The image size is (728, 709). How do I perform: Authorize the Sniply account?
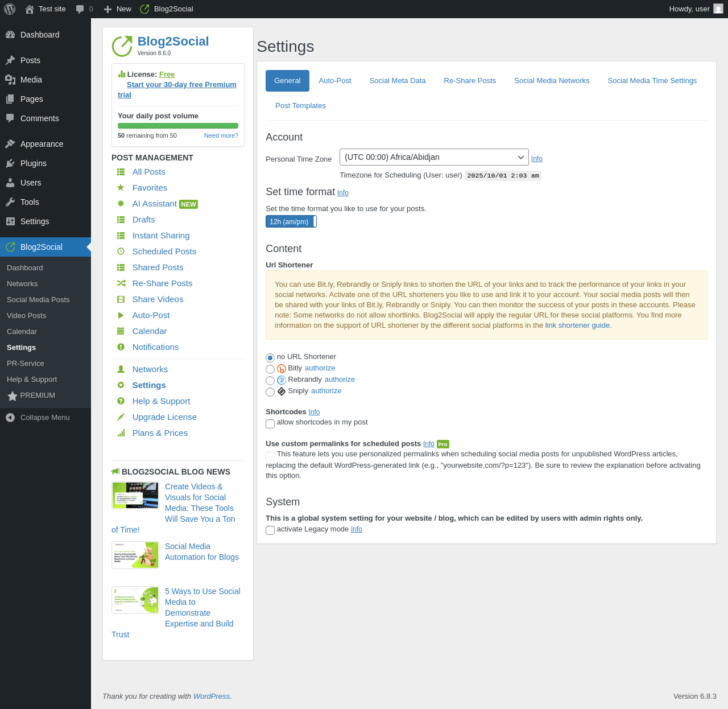(326, 391)
